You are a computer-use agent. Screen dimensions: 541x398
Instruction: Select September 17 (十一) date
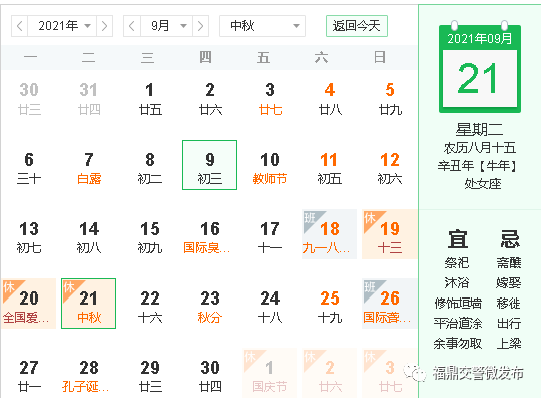tap(270, 237)
